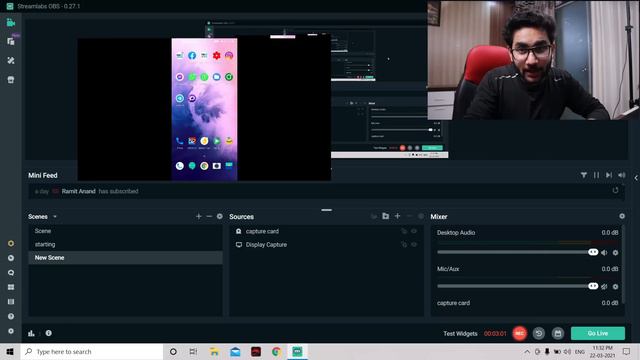Open the Editor tab camera icon in sidebar
The width and height of the screenshot is (640, 360).
coord(11,23)
